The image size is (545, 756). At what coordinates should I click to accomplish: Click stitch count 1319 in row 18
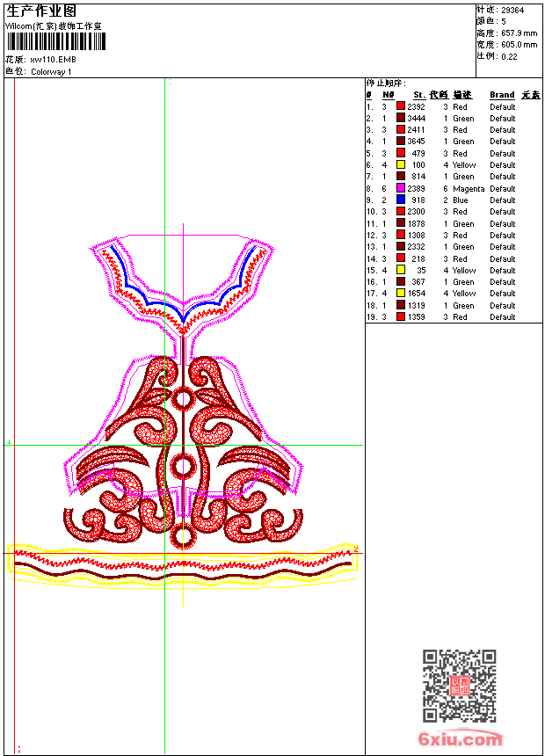417,306
